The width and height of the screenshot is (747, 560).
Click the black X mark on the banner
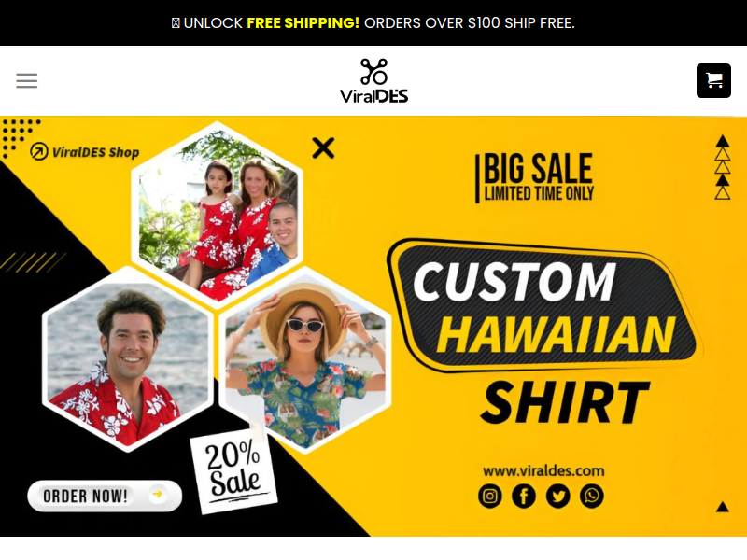point(323,148)
